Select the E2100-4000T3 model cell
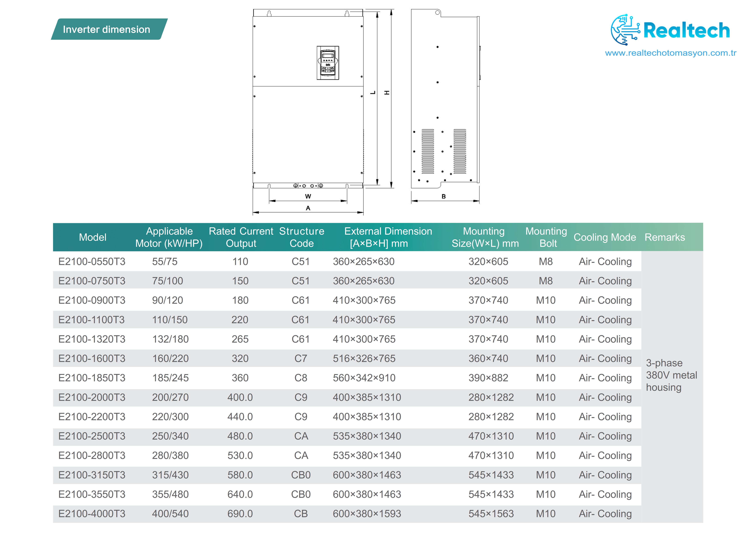 coord(92,514)
